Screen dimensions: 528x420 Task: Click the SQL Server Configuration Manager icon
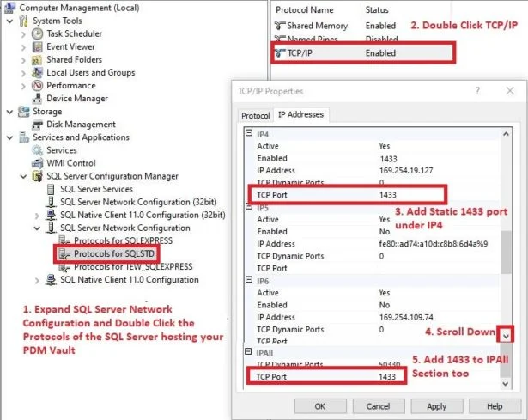tap(37, 176)
